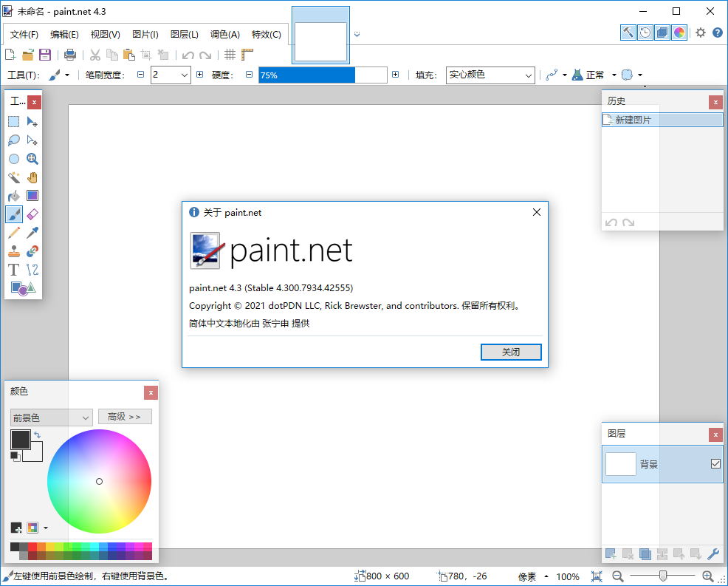Select the Line/Curve tool
The width and height of the screenshot is (728, 586).
pyautogui.click(x=32, y=270)
